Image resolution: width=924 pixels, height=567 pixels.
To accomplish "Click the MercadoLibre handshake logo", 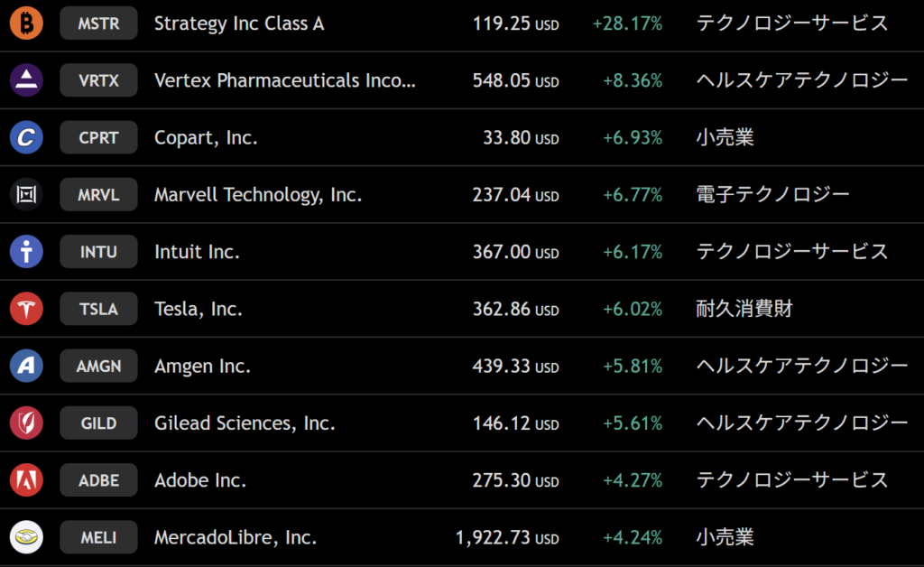I will pos(26,537).
